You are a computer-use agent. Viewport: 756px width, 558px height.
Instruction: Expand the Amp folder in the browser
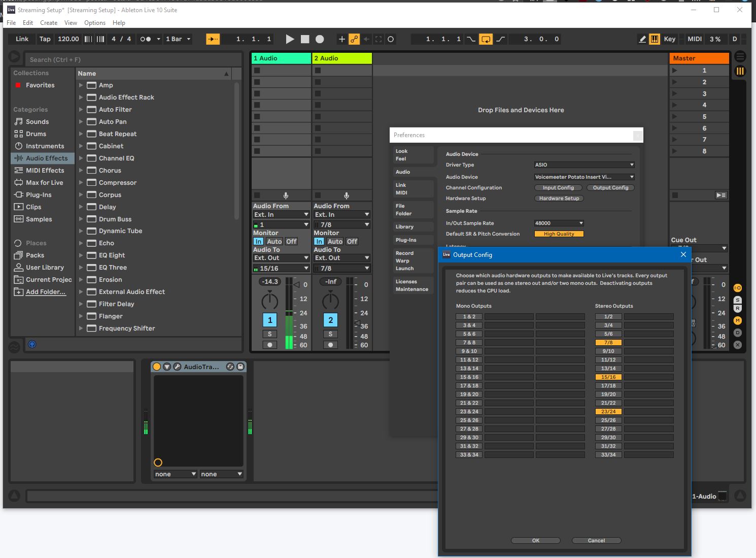[x=81, y=85]
